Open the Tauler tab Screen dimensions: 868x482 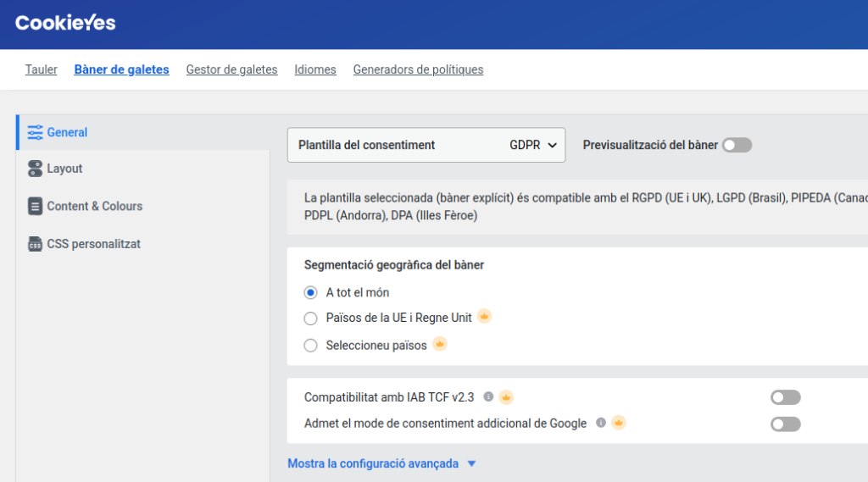coord(42,69)
